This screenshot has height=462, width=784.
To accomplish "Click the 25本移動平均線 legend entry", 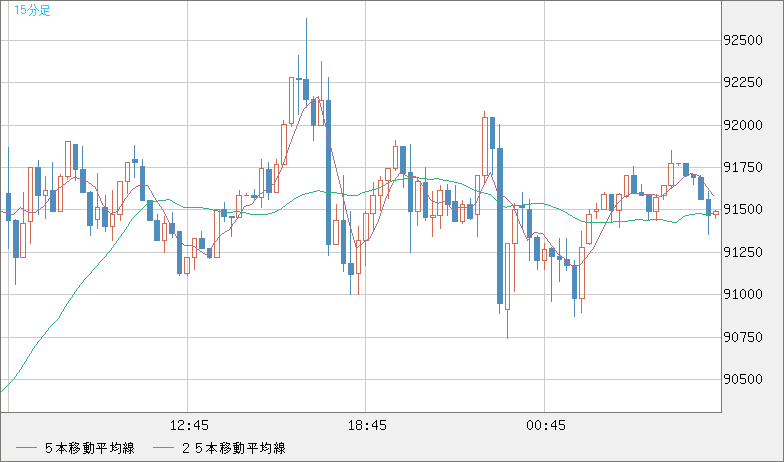I will [x=219, y=448].
